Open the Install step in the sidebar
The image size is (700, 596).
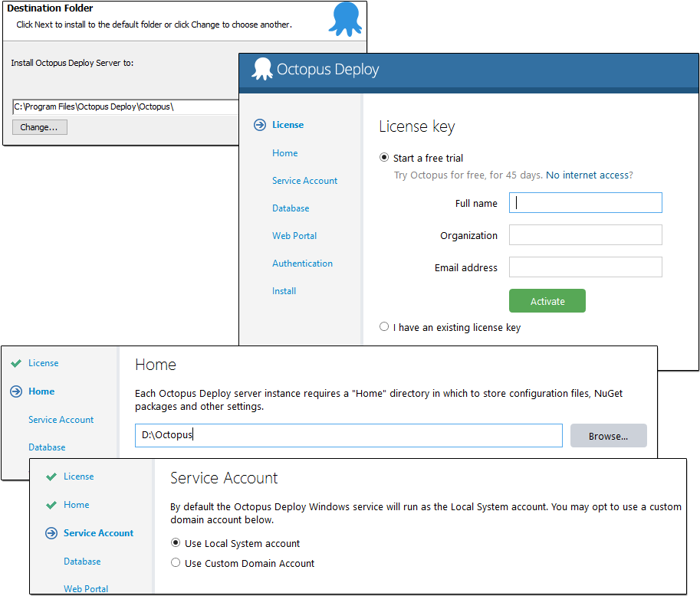coord(284,291)
